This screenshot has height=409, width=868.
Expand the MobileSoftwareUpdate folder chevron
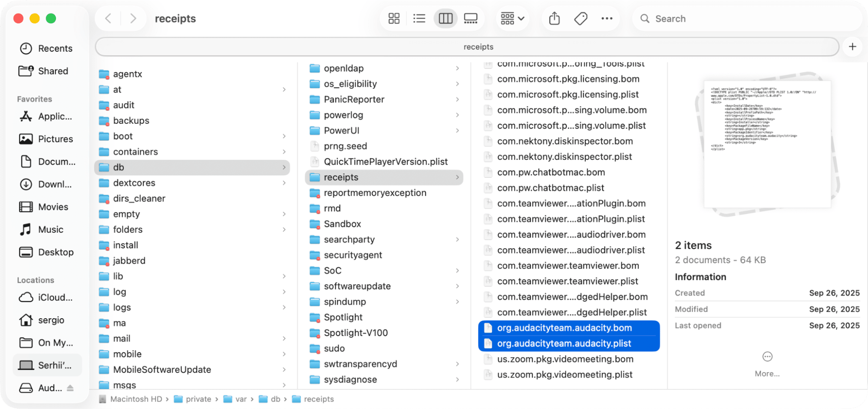(x=284, y=370)
